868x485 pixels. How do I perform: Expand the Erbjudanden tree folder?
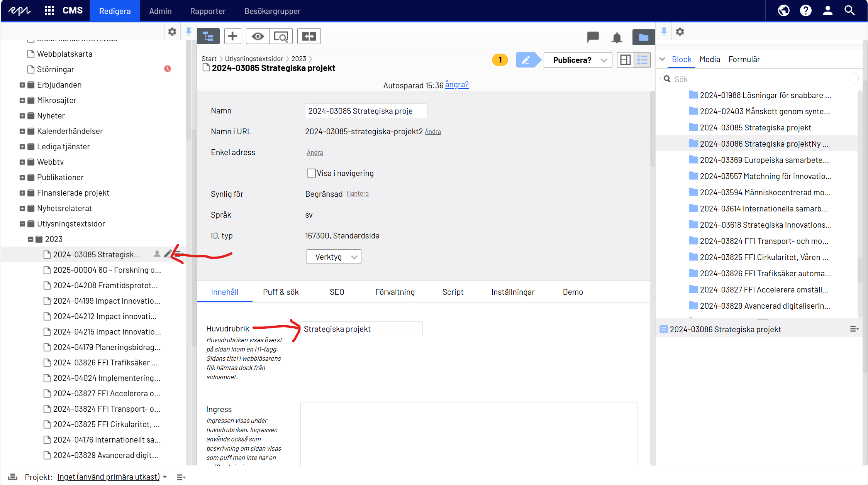[22, 85]
